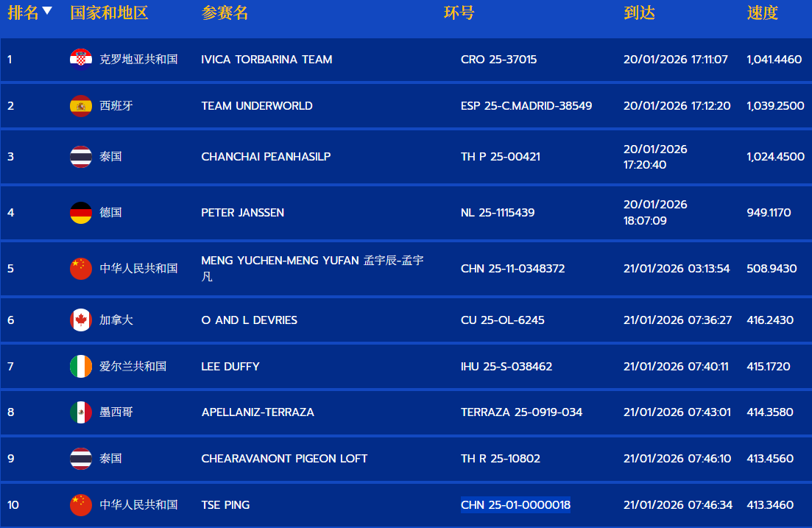
Task: Click the Canada flag icon in row 6
Action: [x=81, y=320]
